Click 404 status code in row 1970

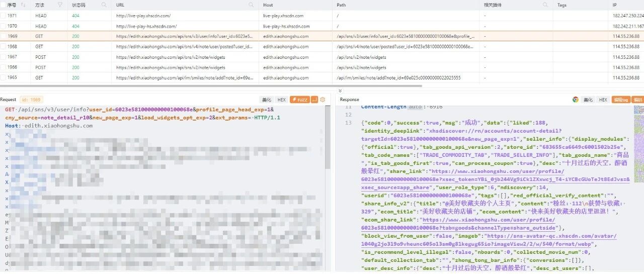point(75,26)
